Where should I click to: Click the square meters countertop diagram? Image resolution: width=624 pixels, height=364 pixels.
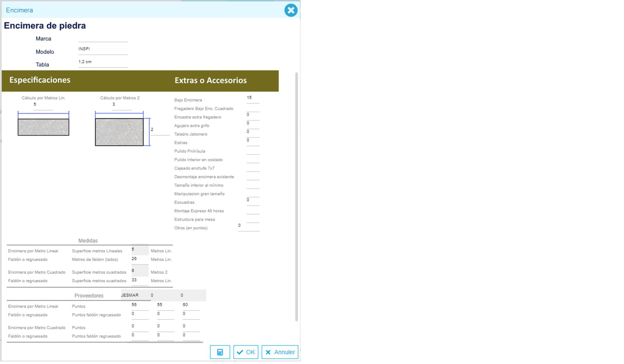(x=119, y=132)
